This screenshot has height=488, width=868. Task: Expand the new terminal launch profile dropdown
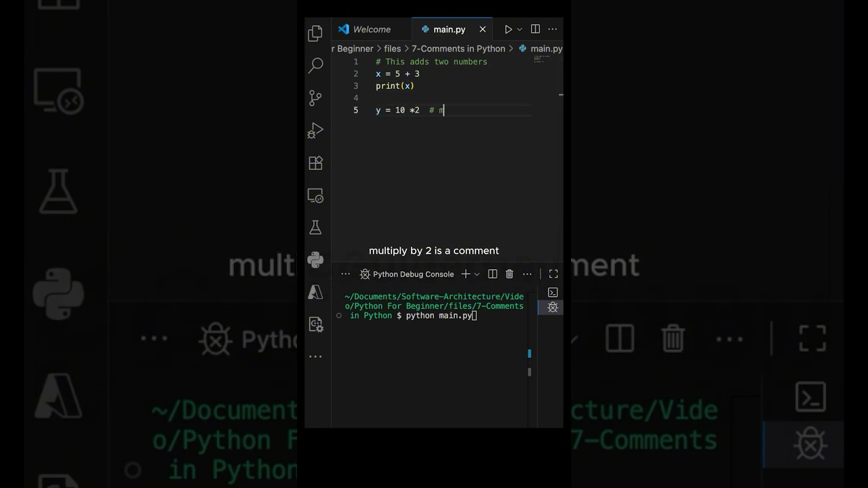477,274
